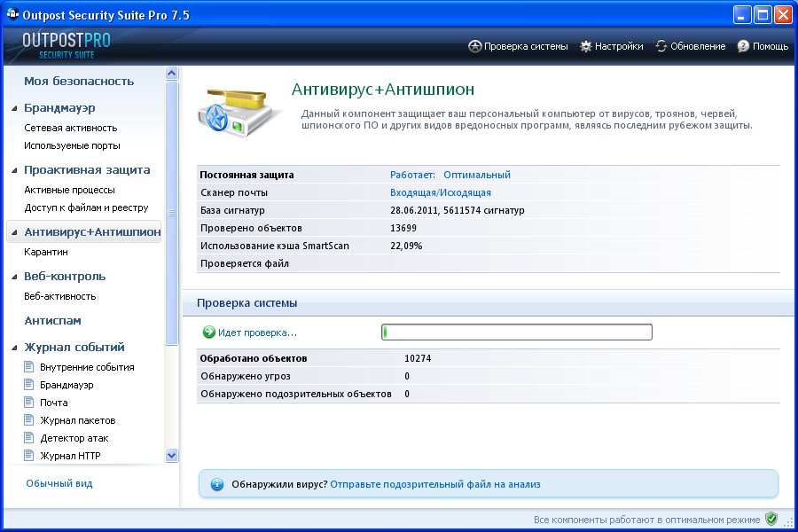Collapse the Веб-контроль section arrow

(x=14, y=277)
